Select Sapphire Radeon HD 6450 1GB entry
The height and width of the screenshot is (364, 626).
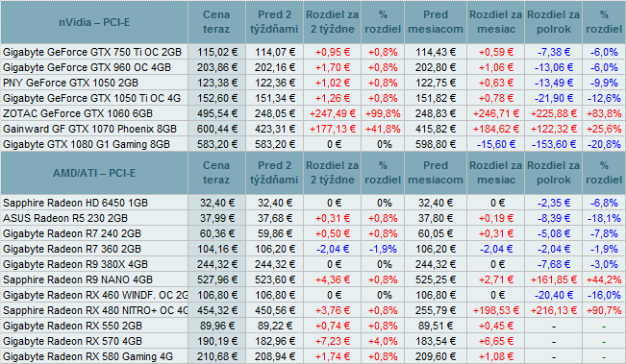(75, 203)
